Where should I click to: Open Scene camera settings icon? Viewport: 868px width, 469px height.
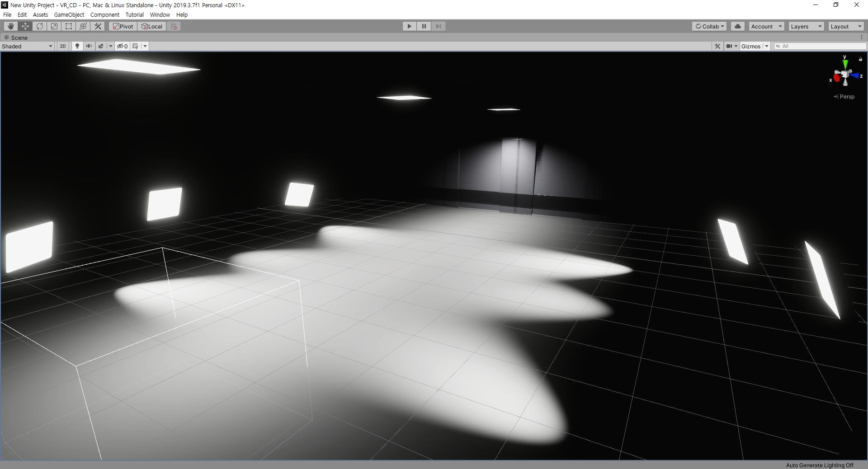click(729, 46)
